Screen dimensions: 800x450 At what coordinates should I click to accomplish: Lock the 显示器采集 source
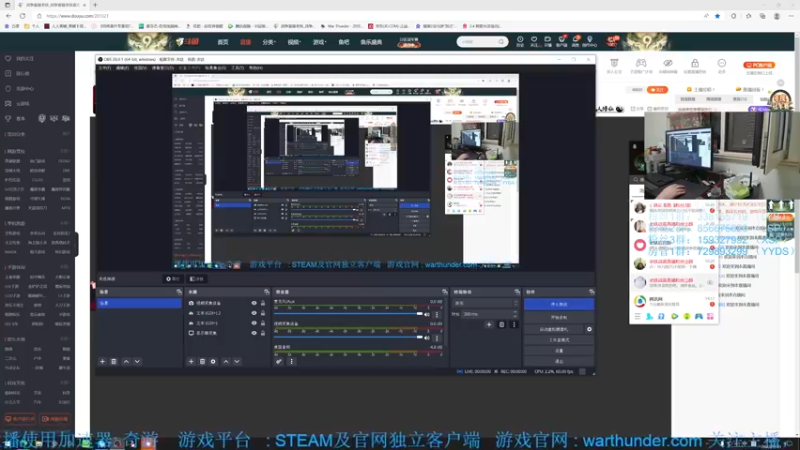click(x=263, y=333)
